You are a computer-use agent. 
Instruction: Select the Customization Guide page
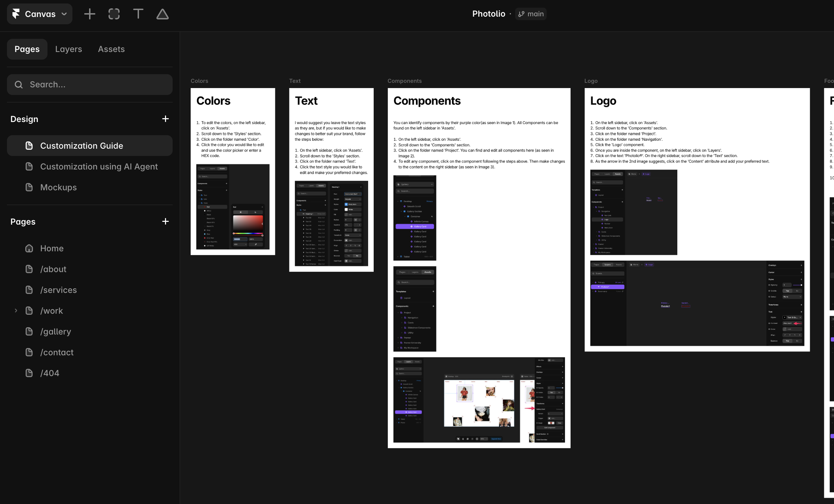(90, 146)
